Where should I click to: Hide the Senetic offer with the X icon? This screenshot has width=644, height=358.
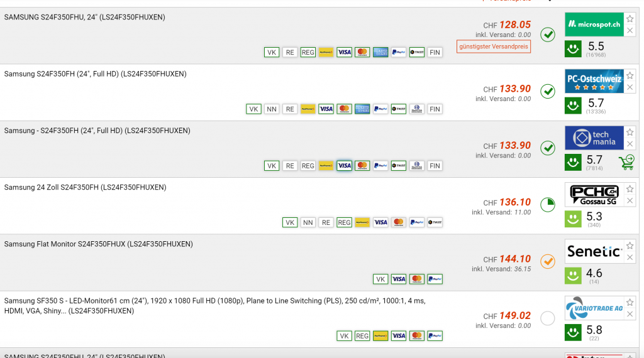tap(630, 258)
